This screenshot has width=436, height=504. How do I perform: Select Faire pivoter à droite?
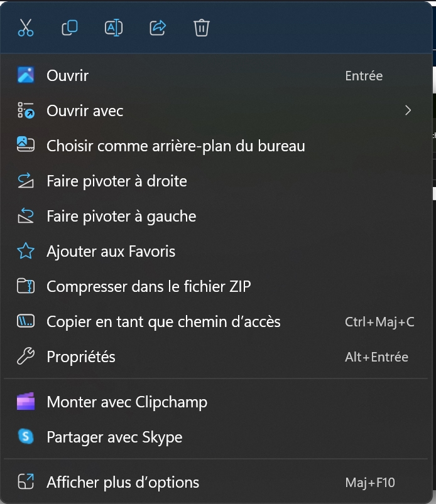click(x=117, y=181)
